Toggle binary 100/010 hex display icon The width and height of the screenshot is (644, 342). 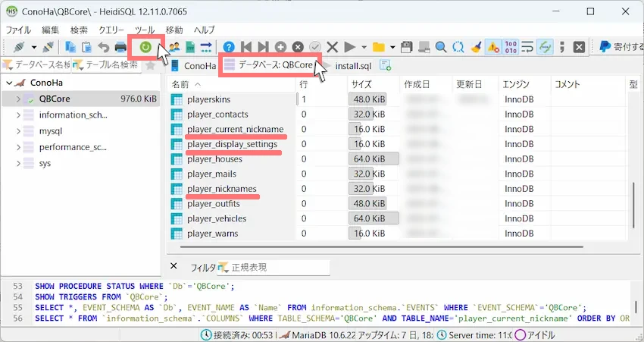[x=511, y=47]
